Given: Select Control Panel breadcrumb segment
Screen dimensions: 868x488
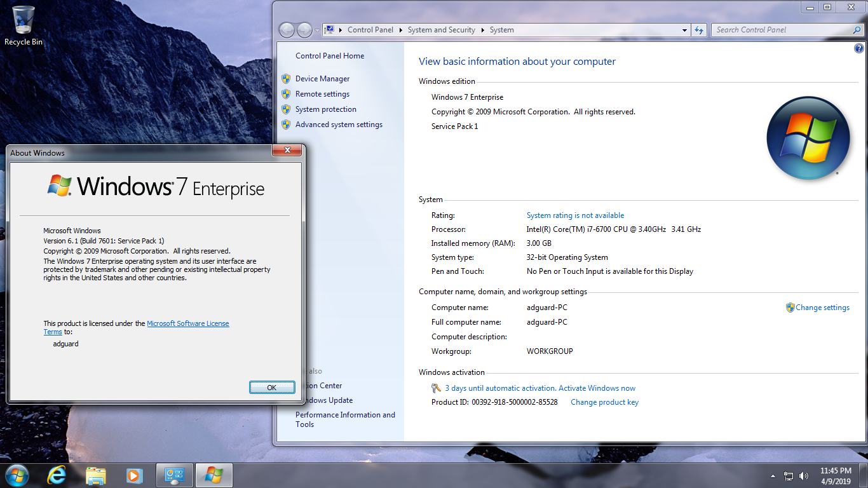Looking at the screenshot, I should tap(370, 30).
